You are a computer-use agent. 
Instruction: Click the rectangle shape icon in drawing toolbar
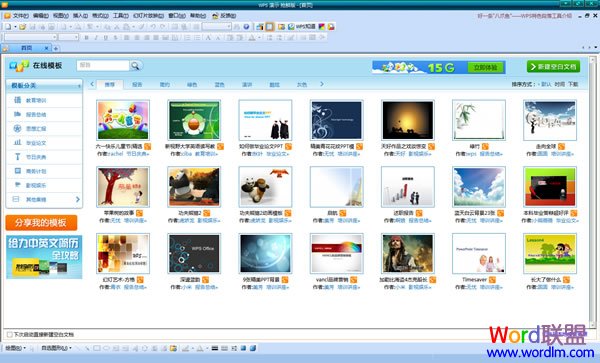[x=97, y=348]
